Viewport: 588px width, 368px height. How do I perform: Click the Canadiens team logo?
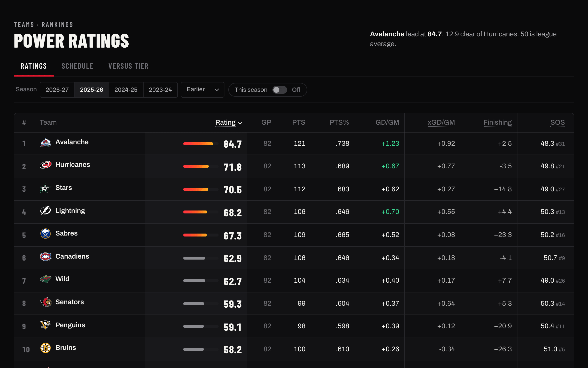tap(46, 257)
